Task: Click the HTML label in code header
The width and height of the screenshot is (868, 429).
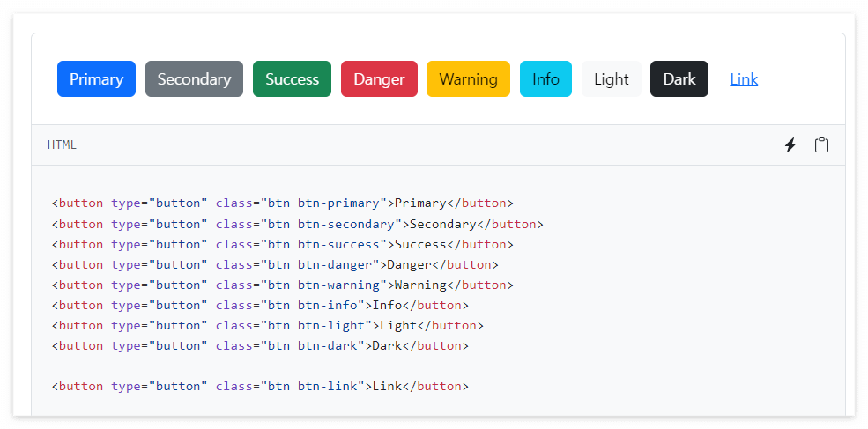Action: tap(62, 145)
